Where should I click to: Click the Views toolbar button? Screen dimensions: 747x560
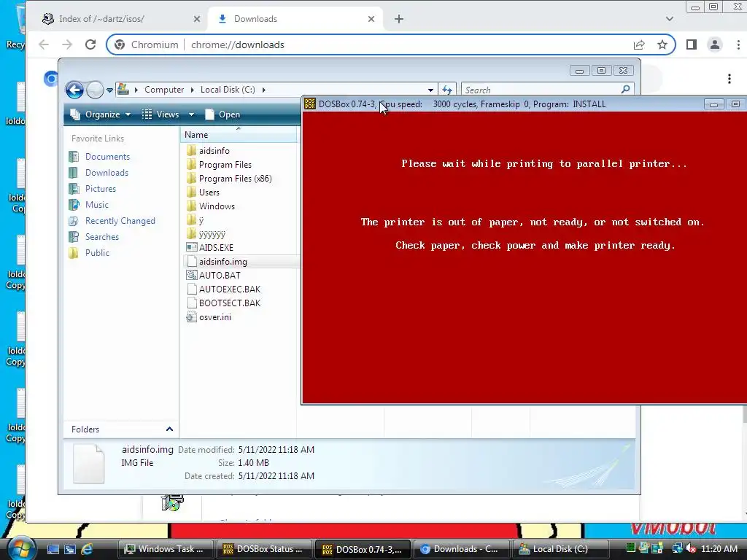(x=161, y=114)
